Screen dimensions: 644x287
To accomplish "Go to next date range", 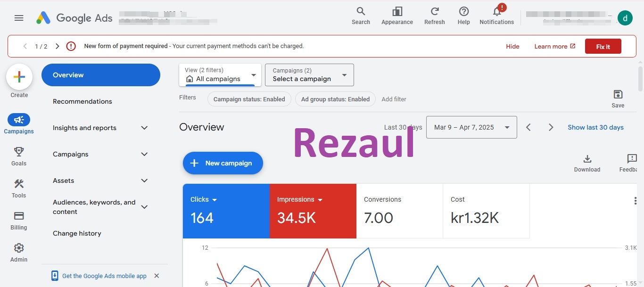I will (551, 127).
